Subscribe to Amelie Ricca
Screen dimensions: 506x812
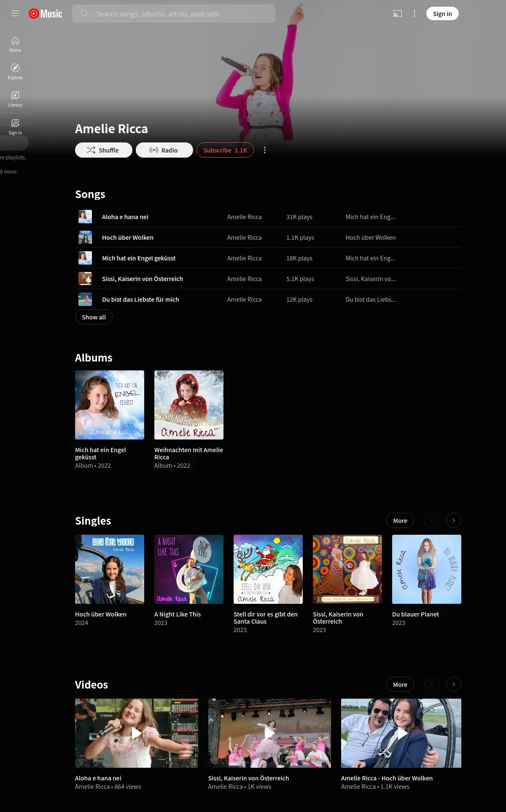[225, 150]
